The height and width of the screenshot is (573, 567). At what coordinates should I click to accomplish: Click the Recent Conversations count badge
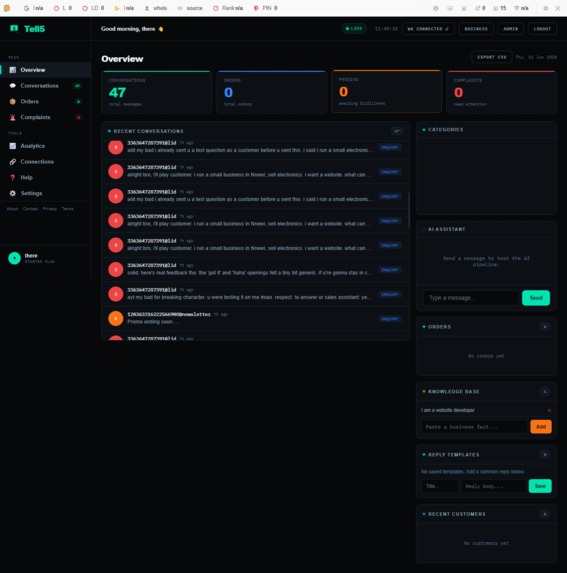click(397, 131)
